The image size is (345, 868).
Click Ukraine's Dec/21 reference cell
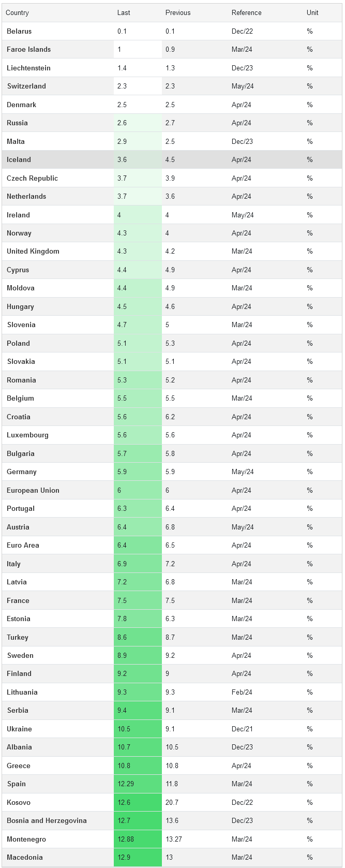(242, 729)
